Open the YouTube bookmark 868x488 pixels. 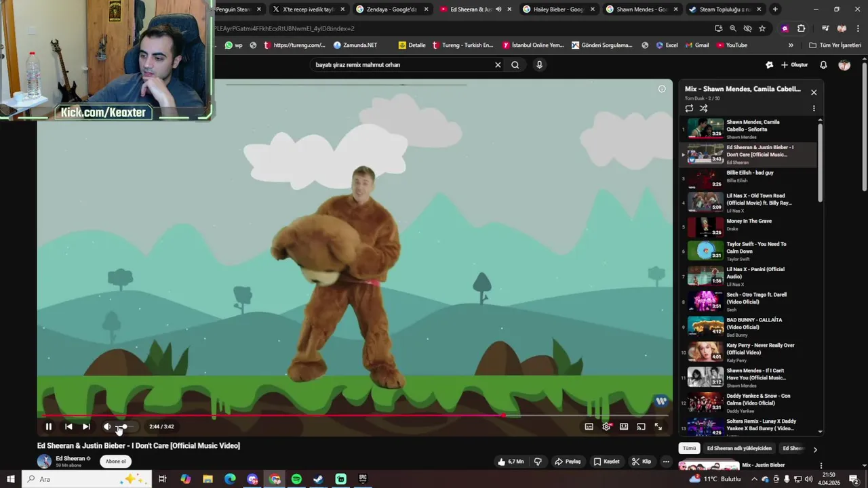[732, 45]
